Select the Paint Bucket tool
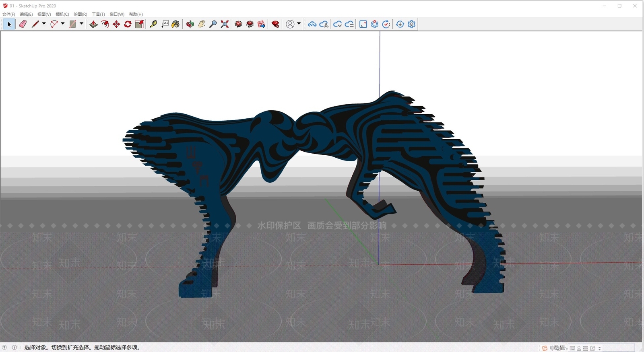 tap(175, 25)
